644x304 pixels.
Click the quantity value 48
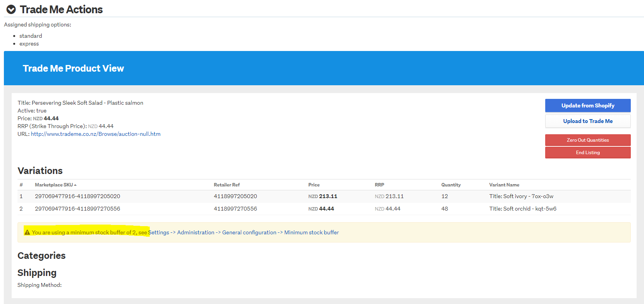click(444, 209)
